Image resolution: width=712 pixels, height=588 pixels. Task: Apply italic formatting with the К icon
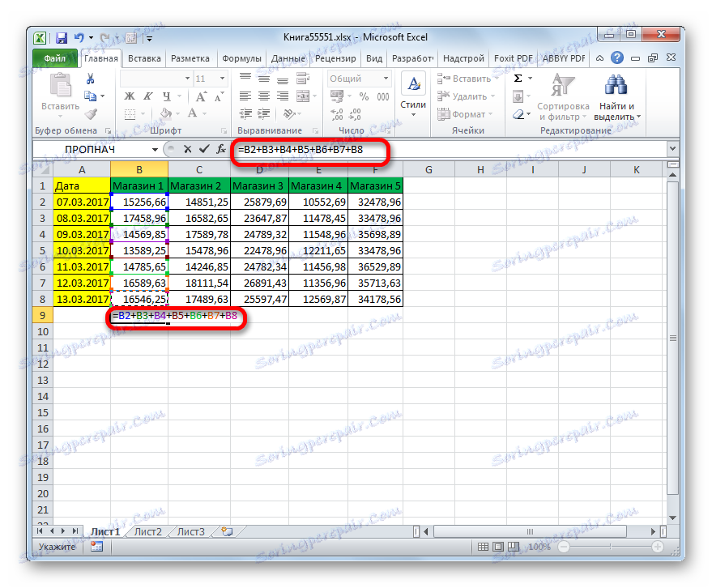(147, 96)
